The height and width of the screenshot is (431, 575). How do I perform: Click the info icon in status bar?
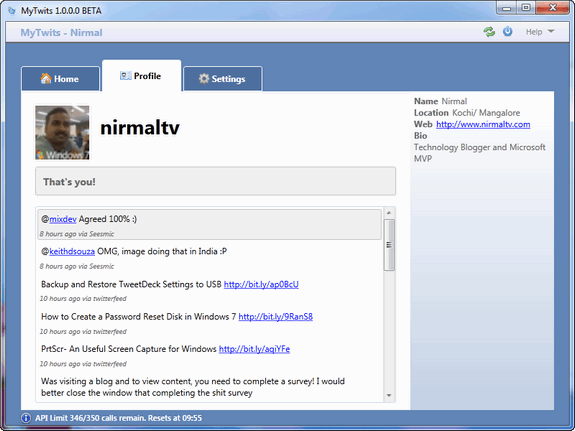pos(26,418)
